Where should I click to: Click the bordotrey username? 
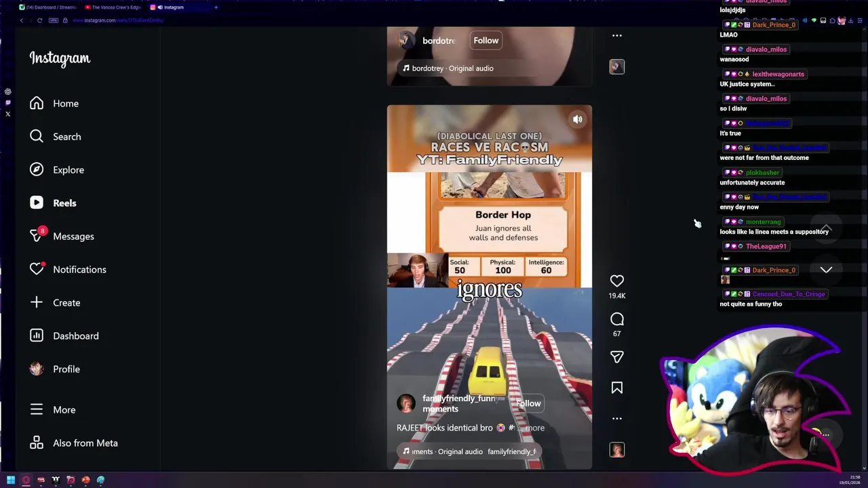pos(439,41)
